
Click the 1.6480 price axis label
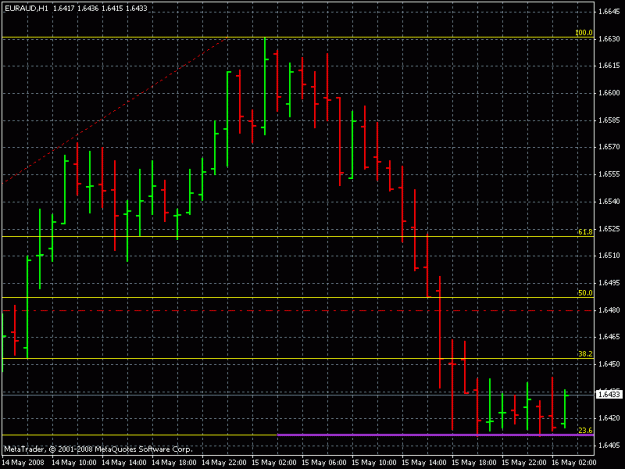pos(609,310)
